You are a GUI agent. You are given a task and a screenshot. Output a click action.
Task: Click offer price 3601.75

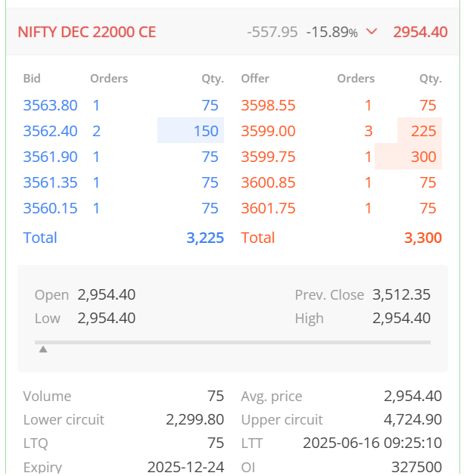point(268,208)
